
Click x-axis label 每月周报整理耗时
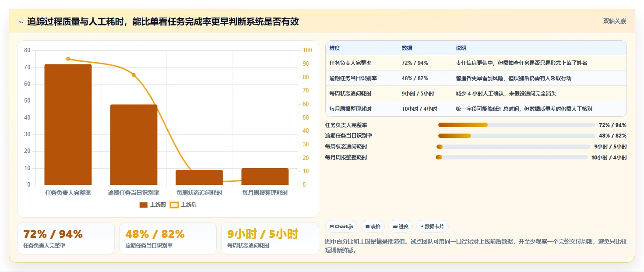265,193
